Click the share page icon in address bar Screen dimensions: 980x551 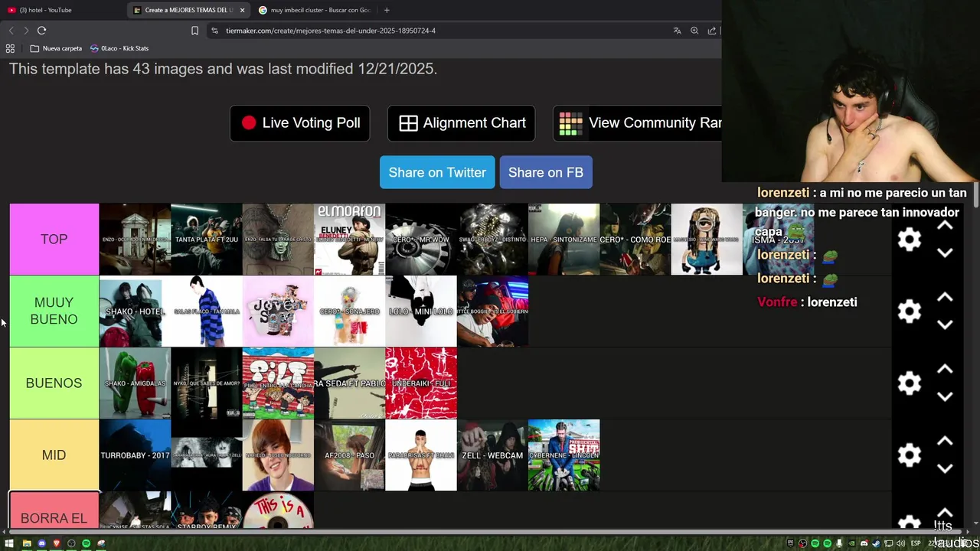(x=712, y=31)
